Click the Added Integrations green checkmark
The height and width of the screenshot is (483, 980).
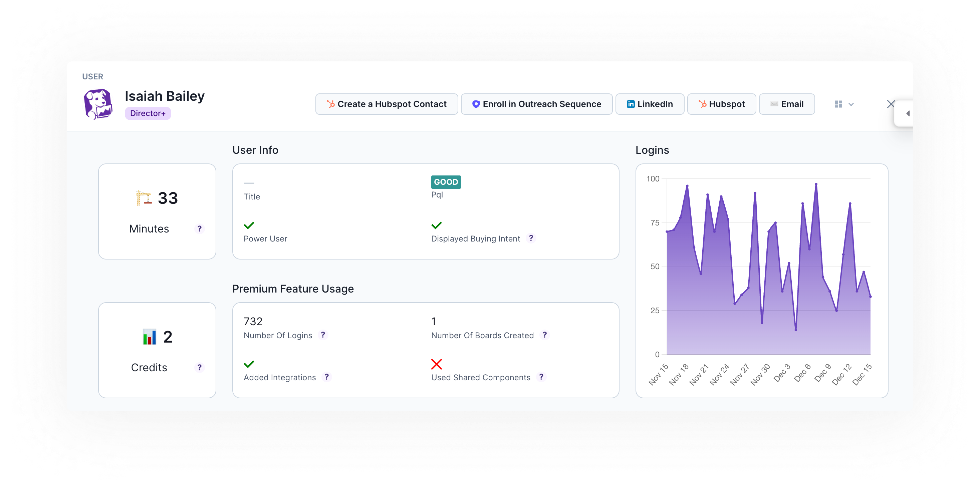pyautogui.click(x=249, y=364)
